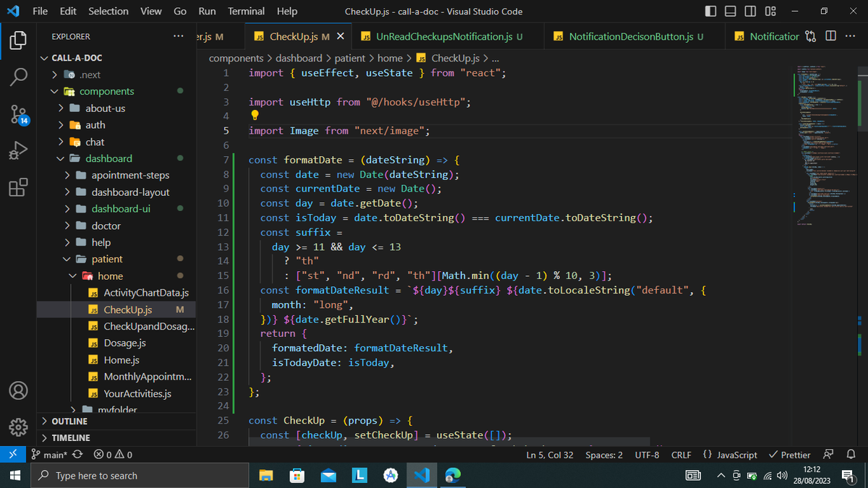This screenshot has height=488, width=868.
Task: Open errors and warnings indicator
Action: tap(113, 455)
